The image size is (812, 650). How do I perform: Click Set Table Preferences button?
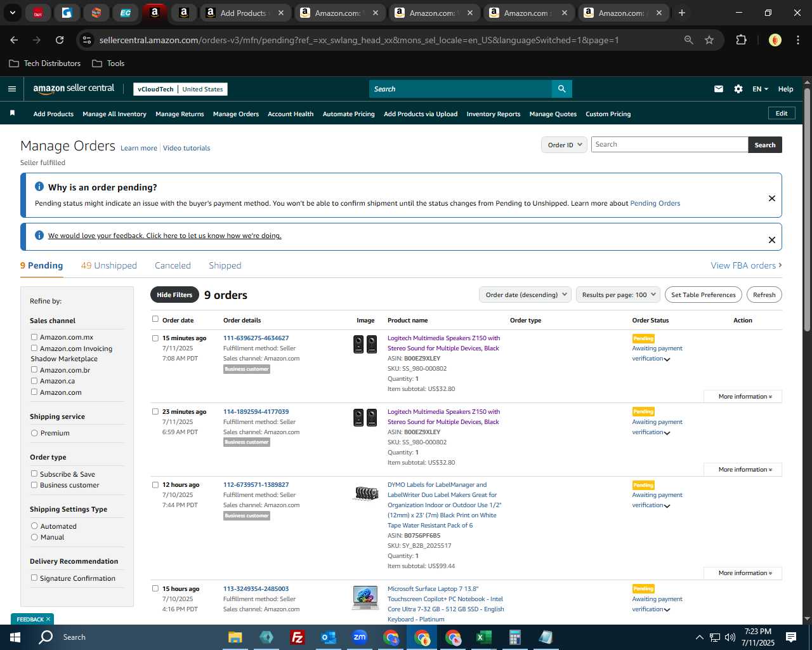click(x=703, y=295)
